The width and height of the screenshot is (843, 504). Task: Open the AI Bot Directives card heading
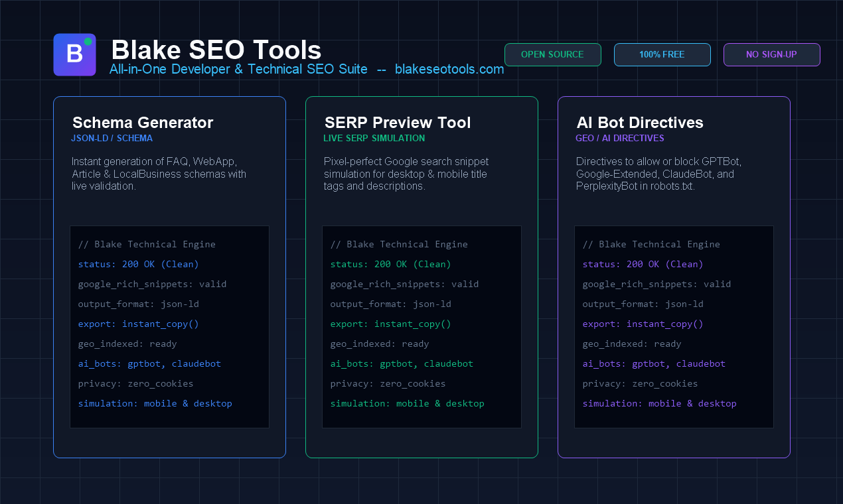coord(640,123)
